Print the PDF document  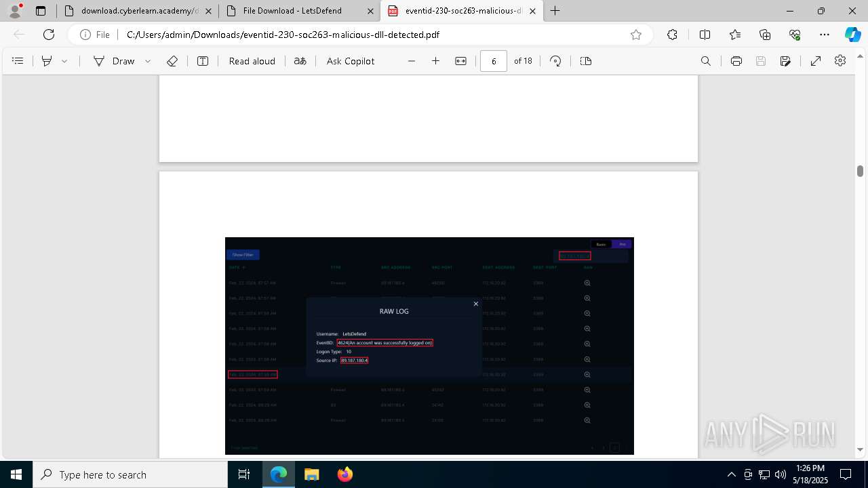pos(736,61)
